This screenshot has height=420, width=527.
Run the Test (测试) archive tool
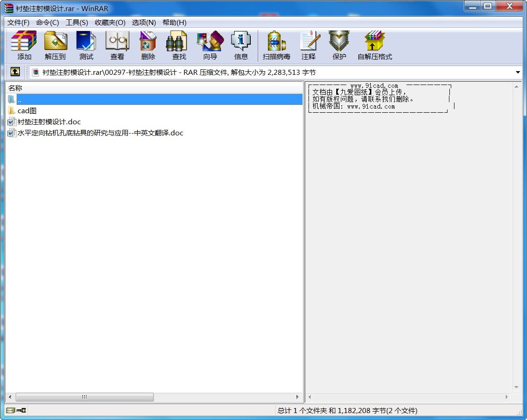tap(86, 45)
